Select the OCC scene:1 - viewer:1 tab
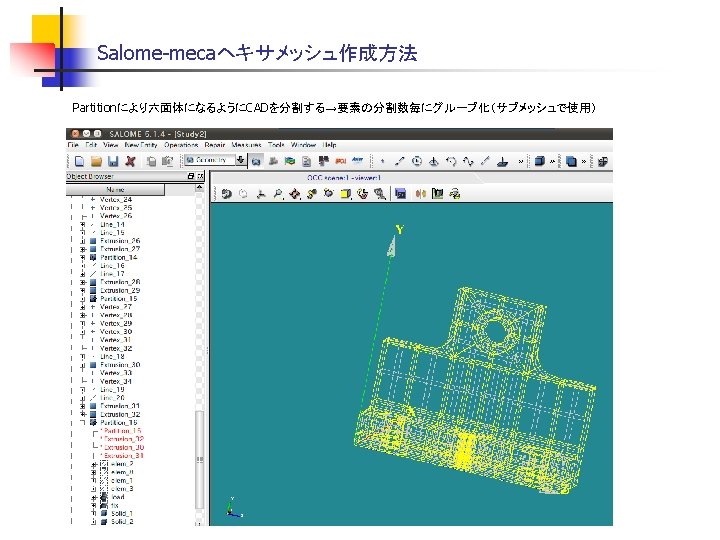 pos(344,178)
